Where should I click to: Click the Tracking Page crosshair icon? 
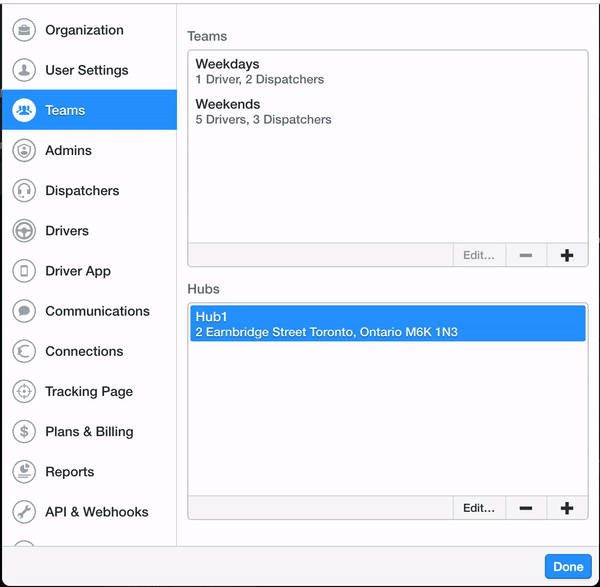24,391
